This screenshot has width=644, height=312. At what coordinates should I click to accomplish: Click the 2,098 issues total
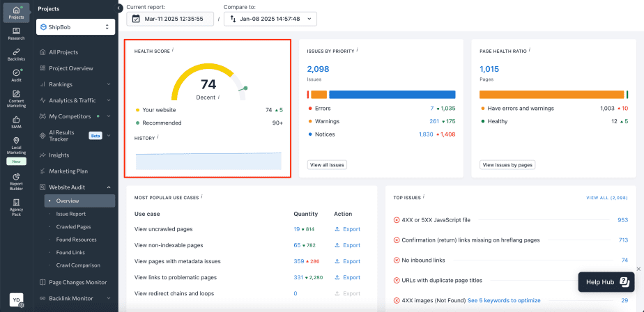click(x=318, y=69)
